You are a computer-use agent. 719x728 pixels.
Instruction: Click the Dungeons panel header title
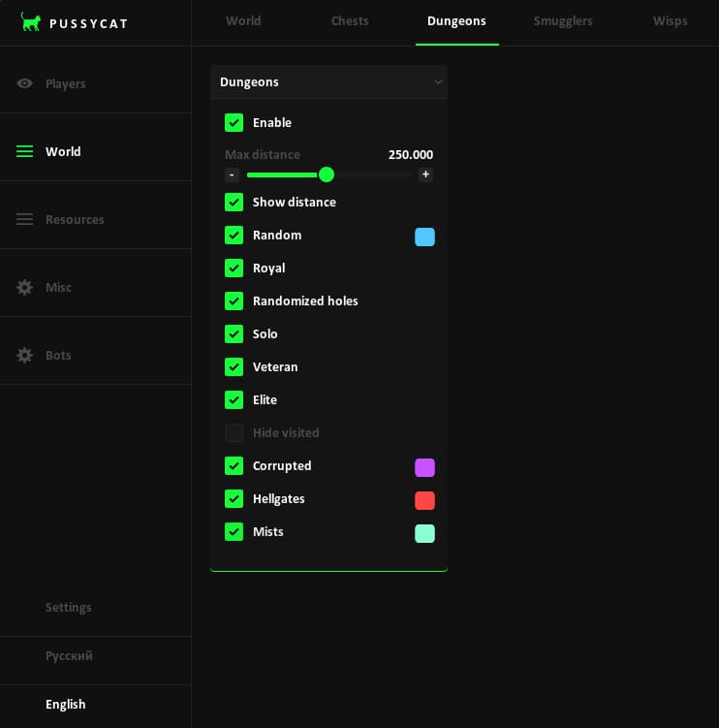pos(249,82)
